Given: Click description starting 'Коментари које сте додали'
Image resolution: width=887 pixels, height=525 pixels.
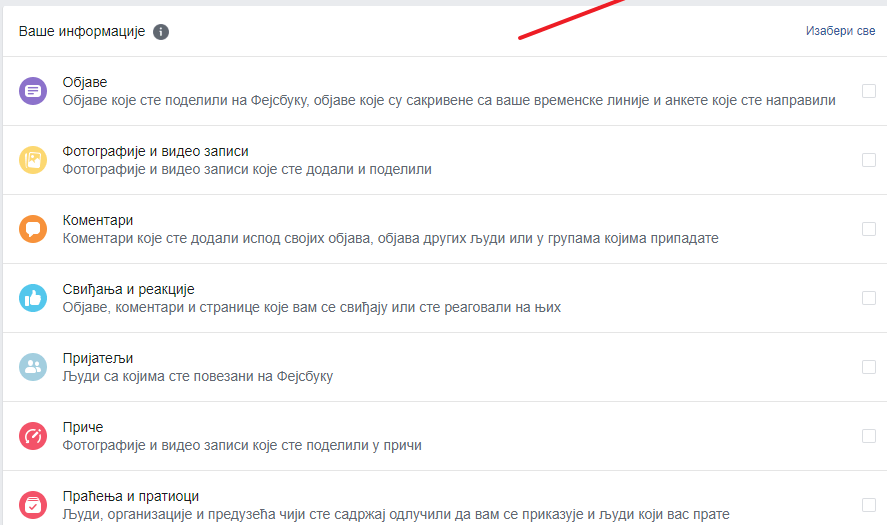Looking at the screenshot, I should click(x=390, y=238).
